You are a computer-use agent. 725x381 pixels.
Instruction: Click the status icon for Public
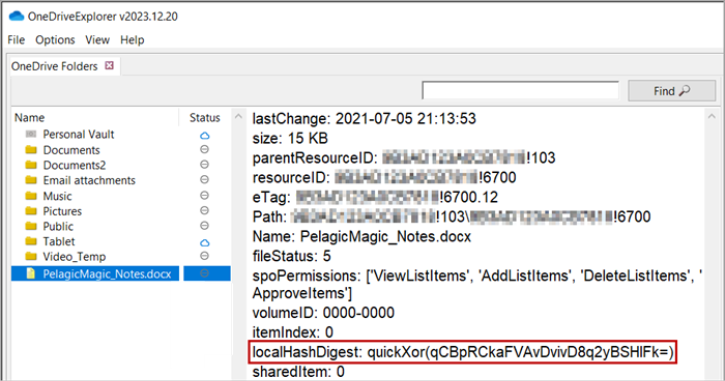(x=204, y=226)
